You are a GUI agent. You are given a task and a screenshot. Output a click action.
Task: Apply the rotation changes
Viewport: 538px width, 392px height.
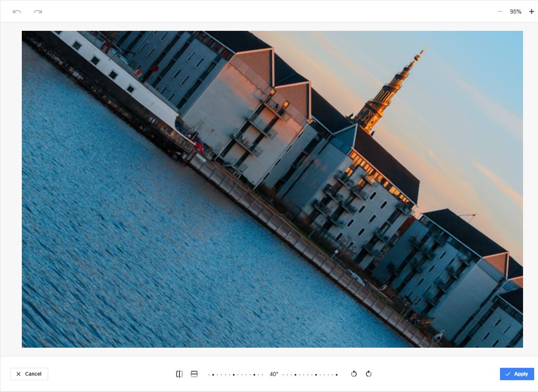click(517, 374)
